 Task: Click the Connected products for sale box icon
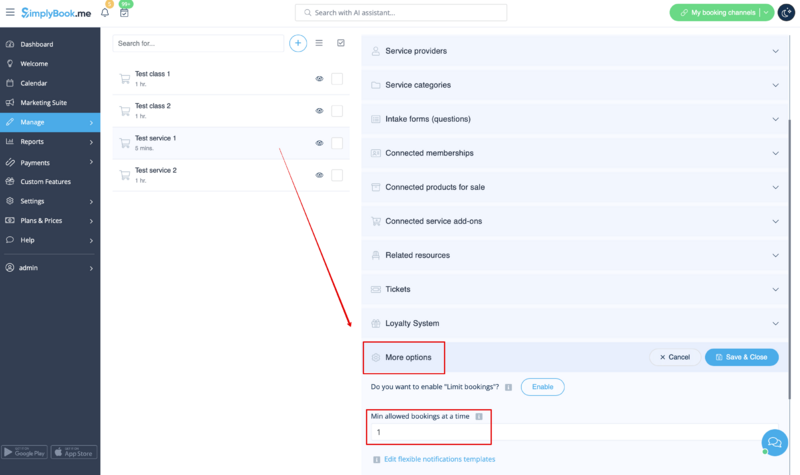click(376, 187)
